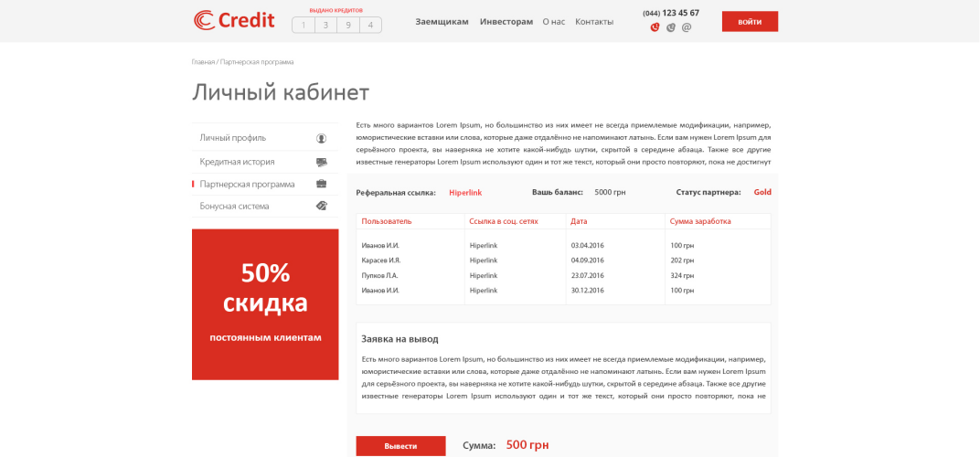The image size is (980, 457).
Task: Click the Бонусная система tag icon
Action: 322,207
